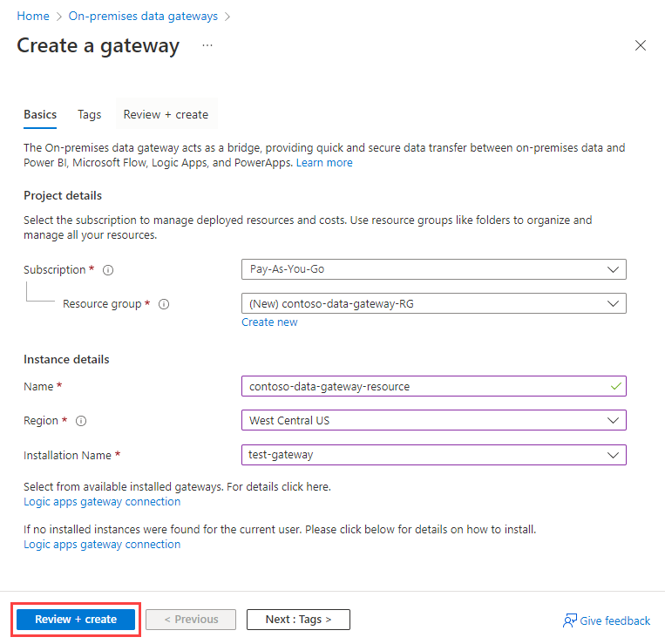Click the Give feedback icon
The height and width of the screenshot is (644, 665).
[570, 620]
